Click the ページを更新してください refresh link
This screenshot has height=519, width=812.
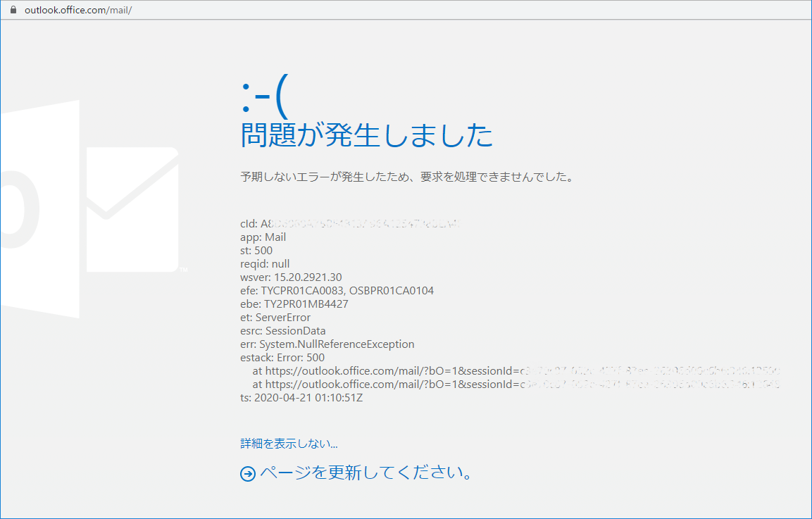[x=365, y=473]
